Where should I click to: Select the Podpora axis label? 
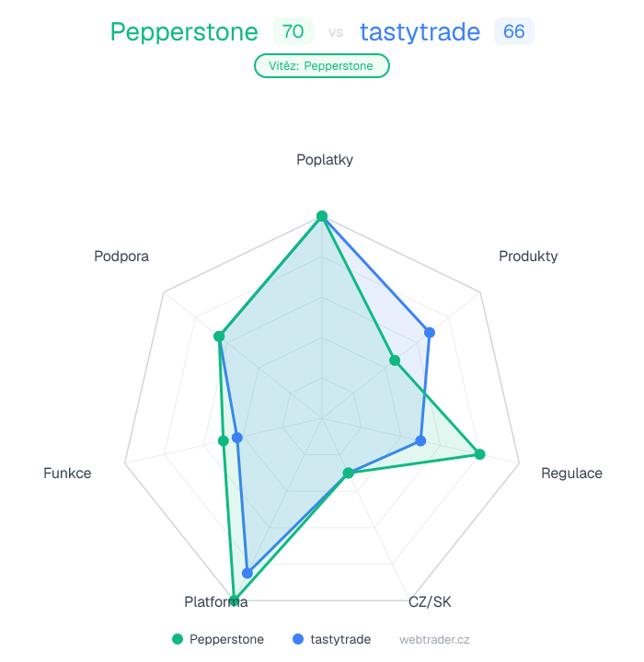point(121,256)
